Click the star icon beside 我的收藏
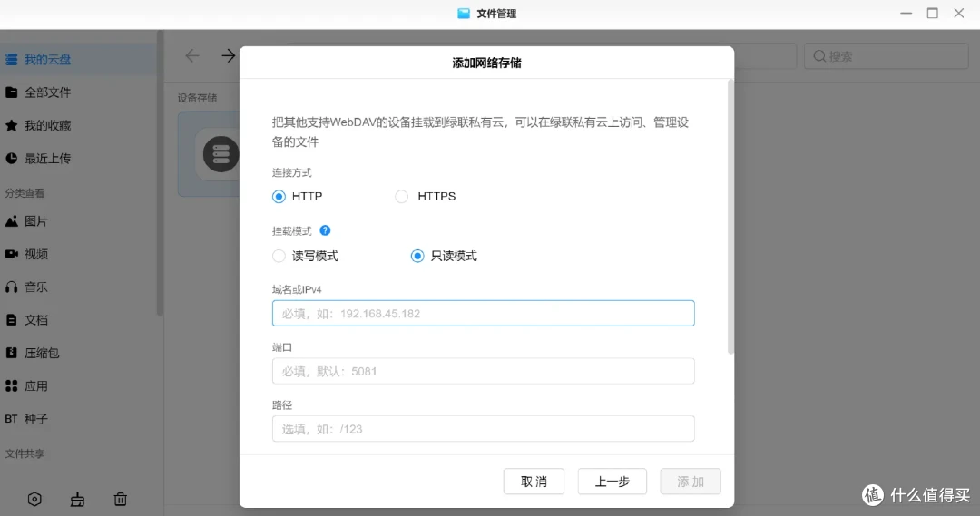This screenshot has width=980, height=516. coord(11,125)
